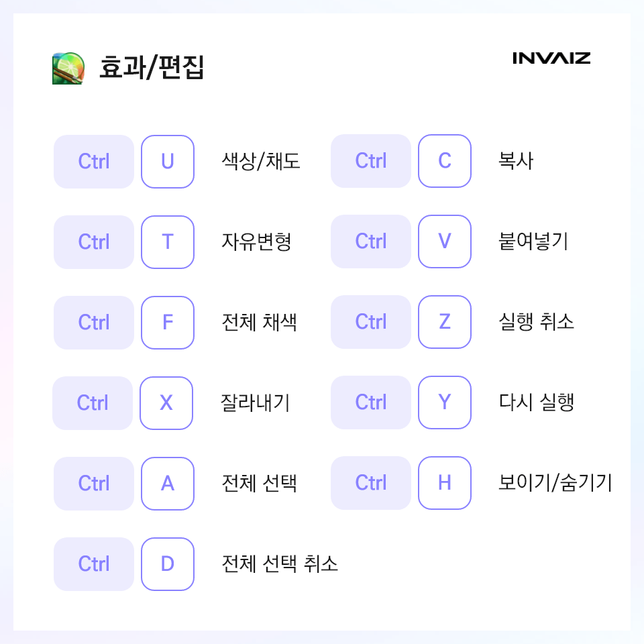Click the T key for 자유변형
Screen dimensions: 644x644
(x=168, y=242)
